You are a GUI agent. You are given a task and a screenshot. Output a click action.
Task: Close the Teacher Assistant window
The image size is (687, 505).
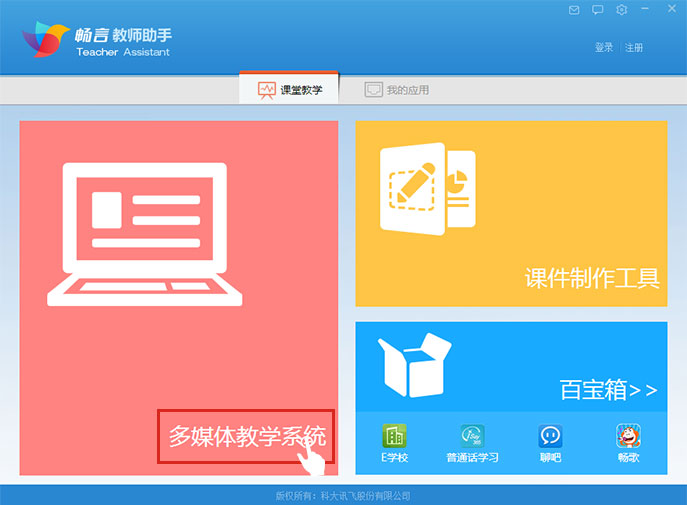pos(672,8)
